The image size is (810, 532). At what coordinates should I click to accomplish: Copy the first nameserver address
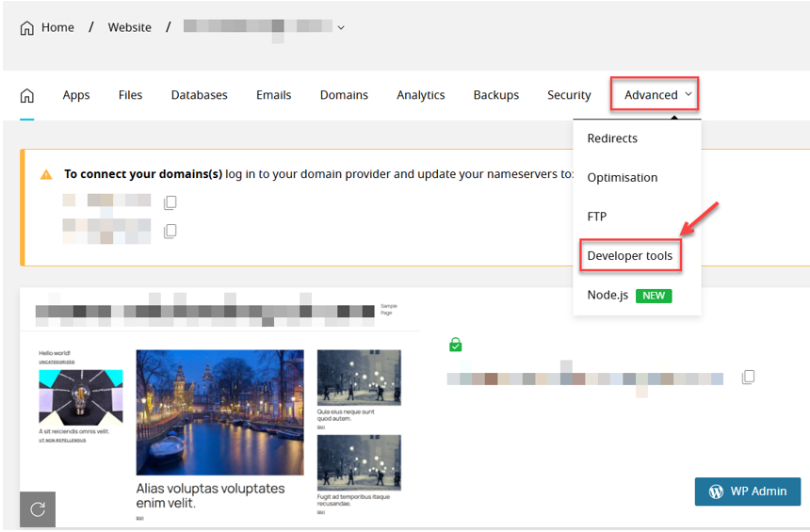click(170, 202)
